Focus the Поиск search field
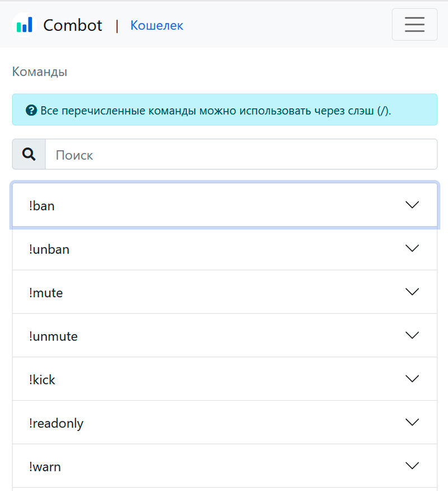 click(241, 155)
